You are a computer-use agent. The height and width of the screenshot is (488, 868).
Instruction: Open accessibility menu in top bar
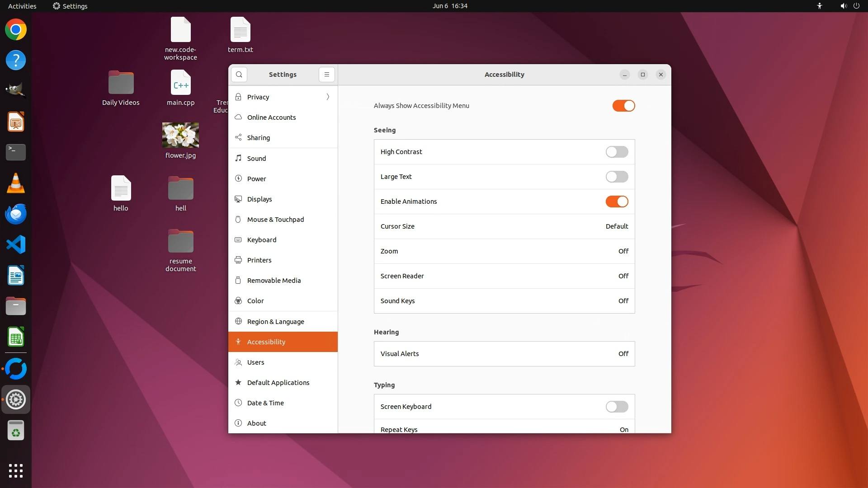[820, 6]
